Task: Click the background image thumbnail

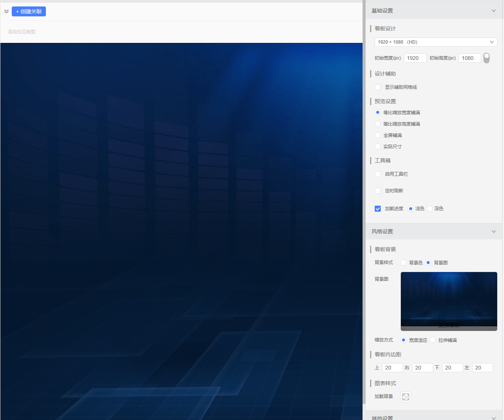Action: pos(449,301)
